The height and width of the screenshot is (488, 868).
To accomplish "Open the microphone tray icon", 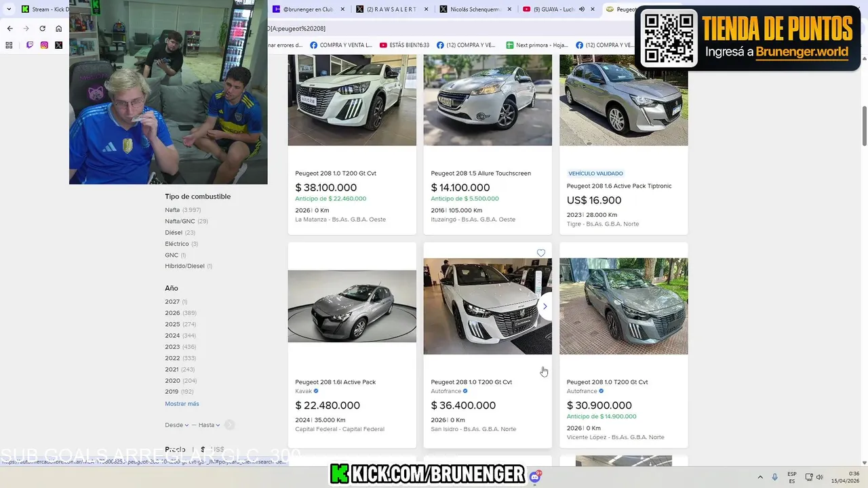I will (774, 477).
